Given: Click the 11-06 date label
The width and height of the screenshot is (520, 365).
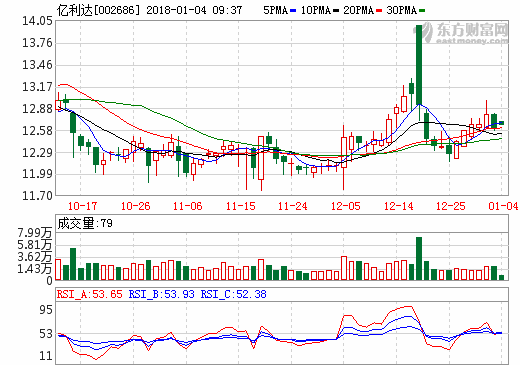Looking at the screenshot, I should [x=187, y=206].
